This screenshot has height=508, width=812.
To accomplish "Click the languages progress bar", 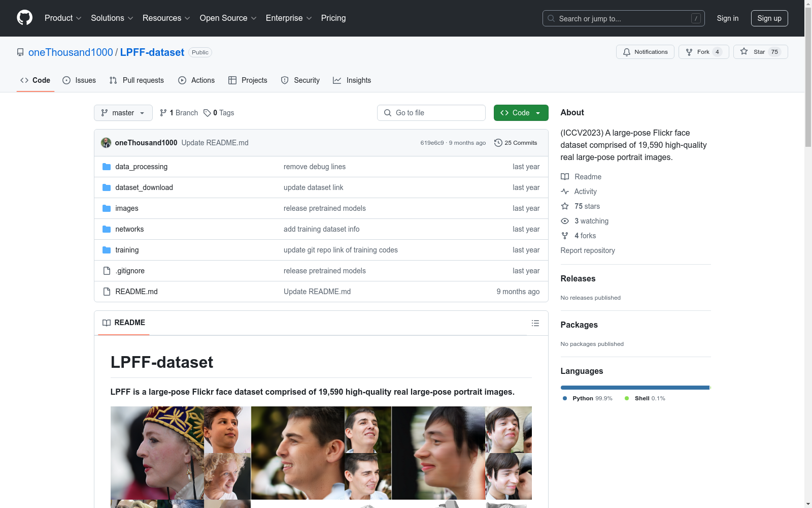I will [x=636, y=388].
